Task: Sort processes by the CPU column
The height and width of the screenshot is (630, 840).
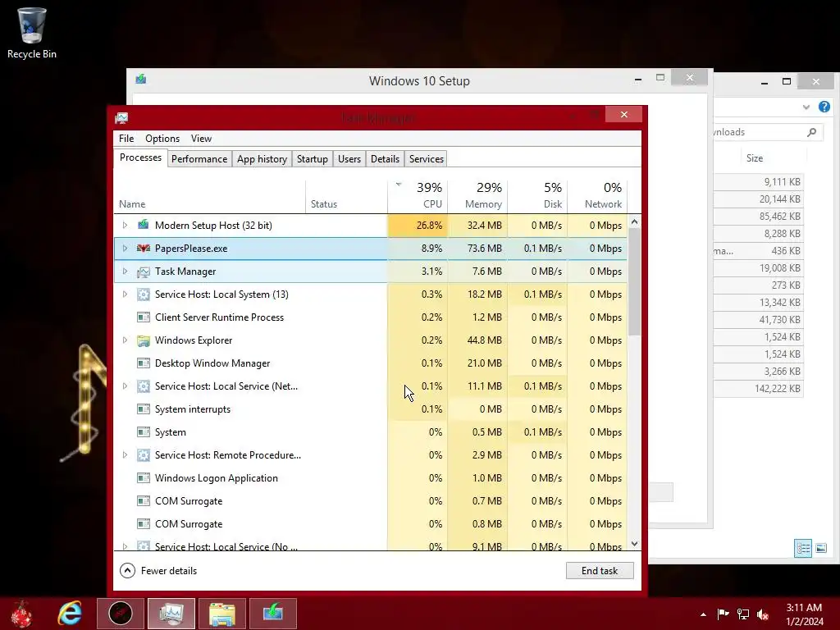Action: coord(418,195)
